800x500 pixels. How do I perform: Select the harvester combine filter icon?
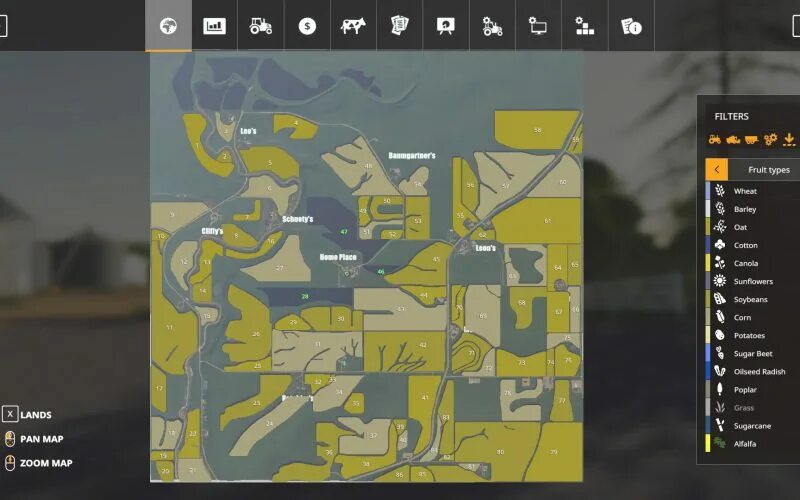(733, 139)
